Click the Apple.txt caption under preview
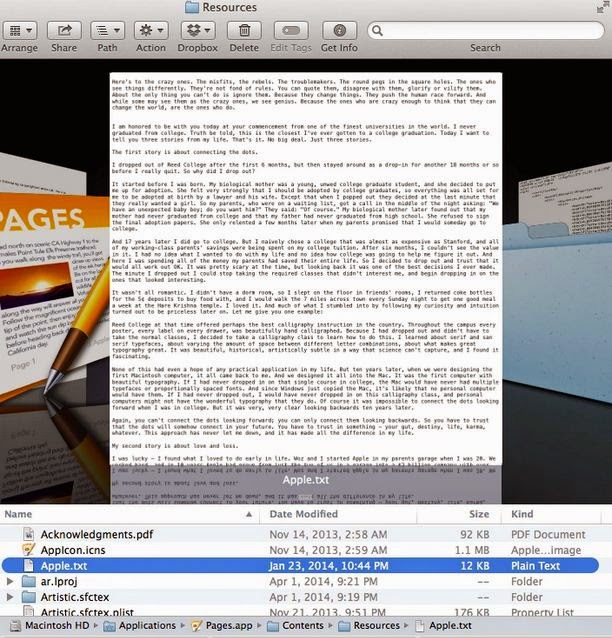This screenshot has height=638, width=612. (x=306, y=480)
